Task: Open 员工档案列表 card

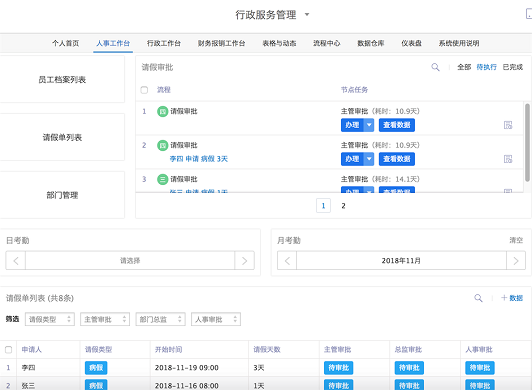Action: (62, 79)
